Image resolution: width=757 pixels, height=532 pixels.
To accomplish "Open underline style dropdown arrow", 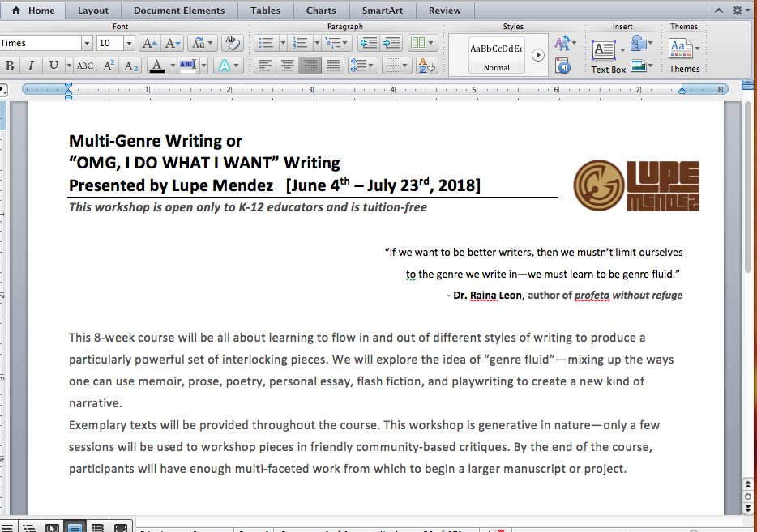I will (x=69, y=66).
